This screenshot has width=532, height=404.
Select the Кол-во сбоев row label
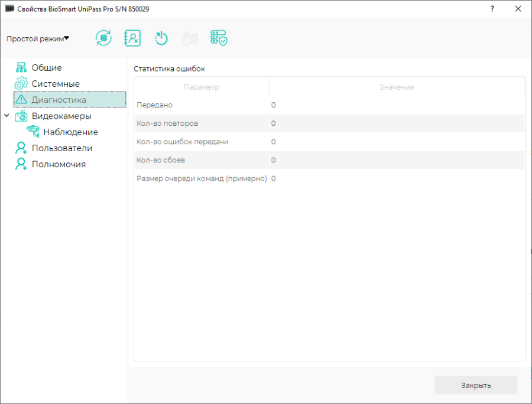point(161,160)
